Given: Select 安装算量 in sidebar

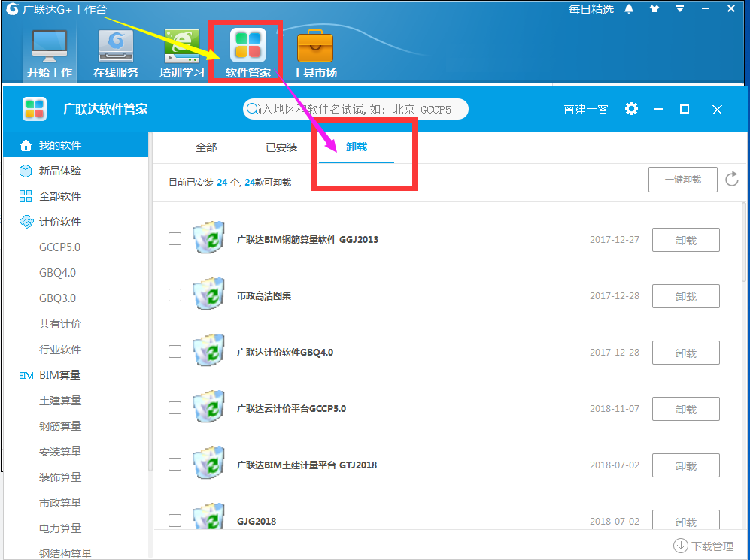Looking at the screenshot, I should (59, 452).
